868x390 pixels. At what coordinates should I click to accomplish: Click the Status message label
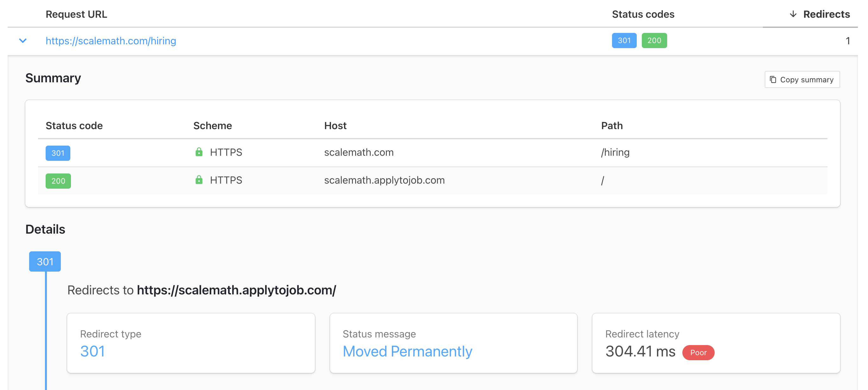[379, 334]
